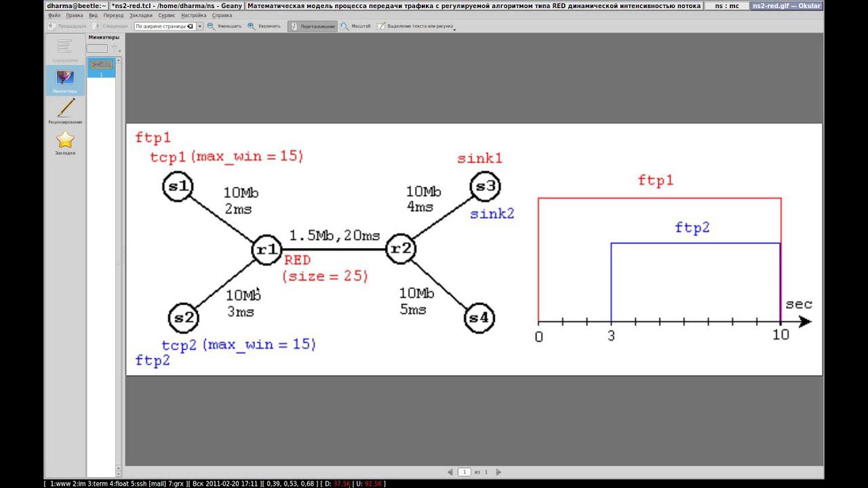Screen dimensions: 868x488
Task: Switch to the 'ns : mc' window tab
Action: (727, 5)
